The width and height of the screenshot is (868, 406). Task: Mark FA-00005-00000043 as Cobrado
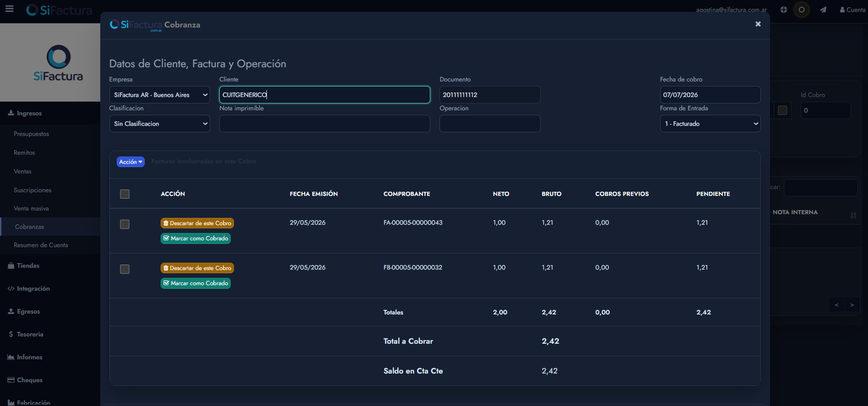point(195,238)
